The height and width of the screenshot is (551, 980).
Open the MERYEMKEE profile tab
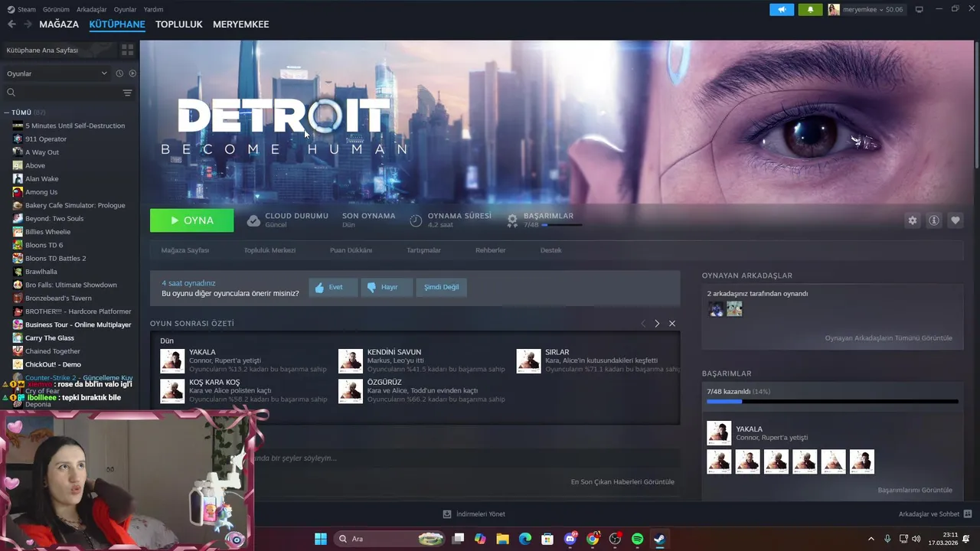pos(240,24)
